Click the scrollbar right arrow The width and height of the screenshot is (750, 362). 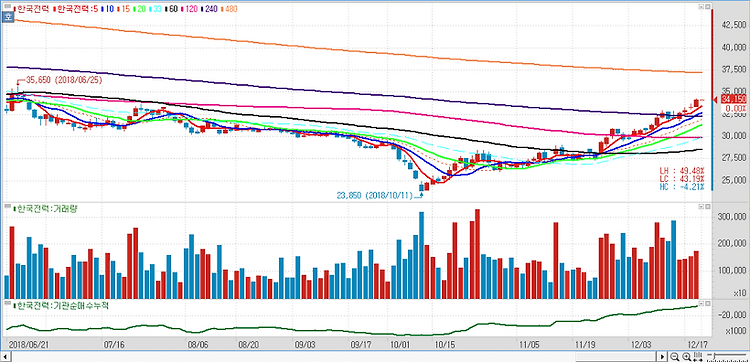click(x=662, y=357)
